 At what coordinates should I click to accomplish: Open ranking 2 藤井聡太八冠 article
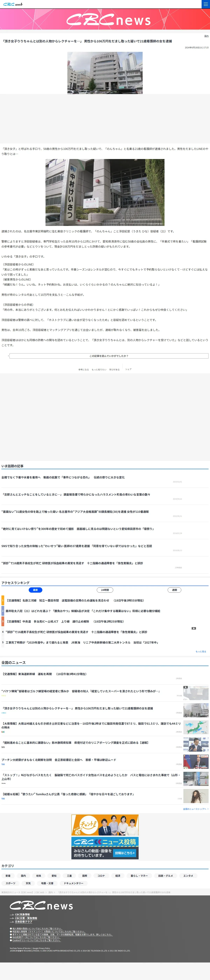point(83,611)
